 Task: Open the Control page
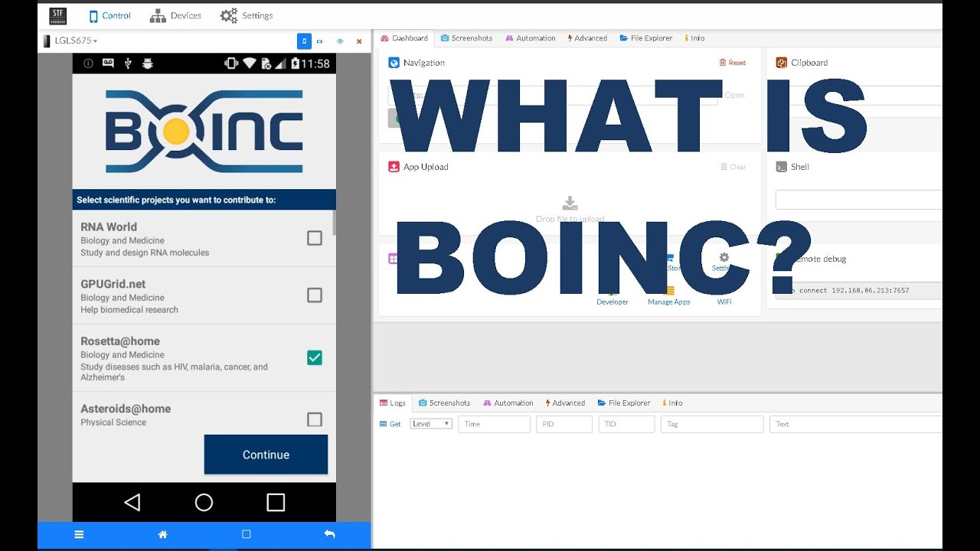tap(109, 15)
